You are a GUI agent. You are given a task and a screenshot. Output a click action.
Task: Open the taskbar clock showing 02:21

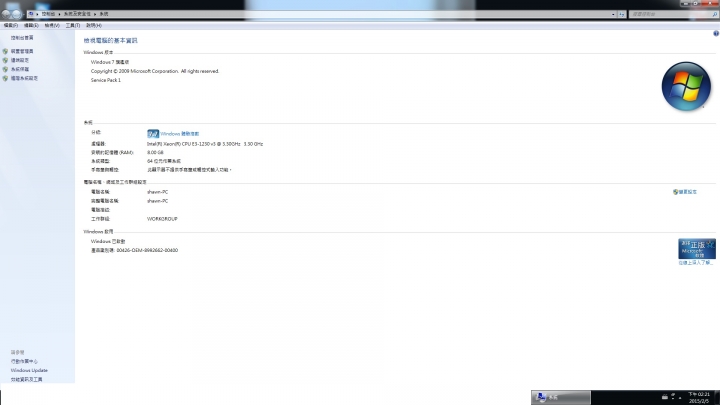(x=699, y=398)
